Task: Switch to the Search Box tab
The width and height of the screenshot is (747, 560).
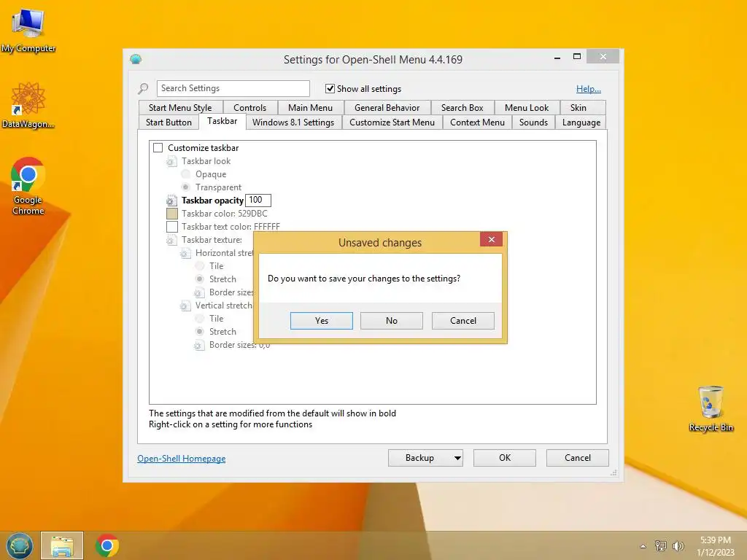Action: pos(462,108)
